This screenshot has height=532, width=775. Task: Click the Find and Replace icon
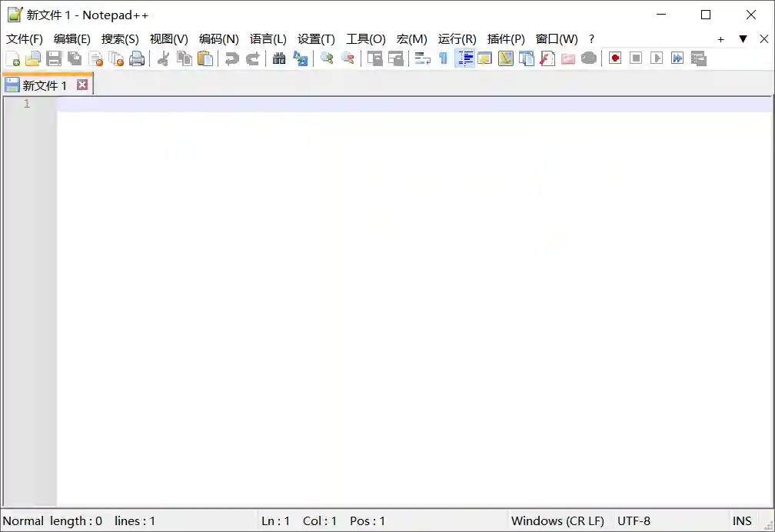[301, 58]
